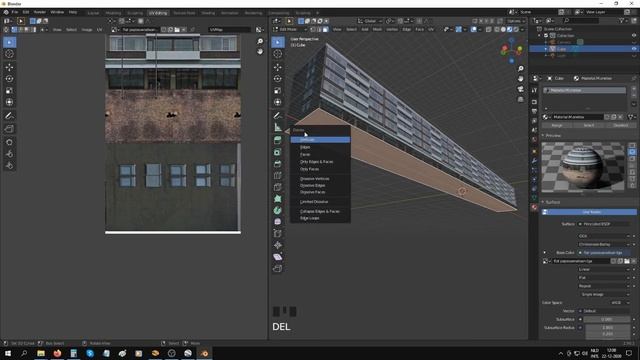The height and width of the screenshot is (360, 640).
Task: Select the Spin tool
Action: pyautogui.click(x=278, y=211)
